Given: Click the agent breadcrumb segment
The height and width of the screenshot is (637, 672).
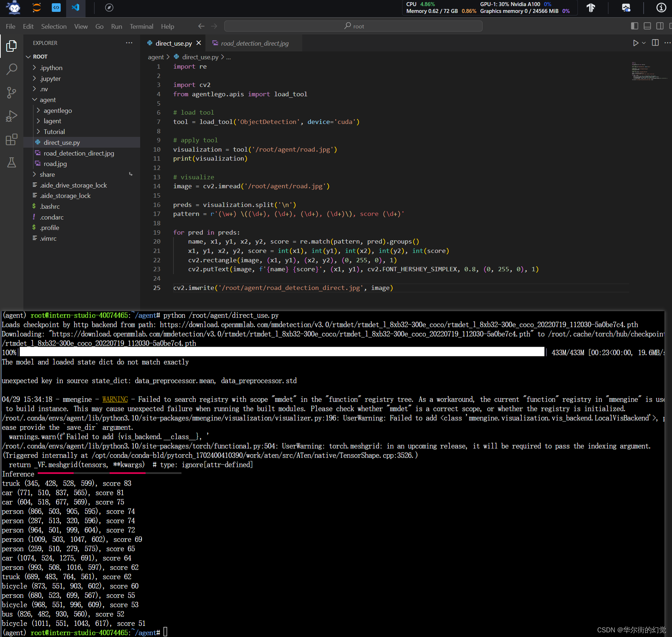Looking at the screenshot, I should click(x=156, y=57).
